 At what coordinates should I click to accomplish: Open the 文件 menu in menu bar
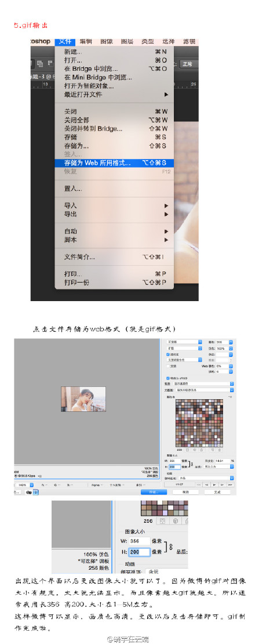[x=65, y=41]
